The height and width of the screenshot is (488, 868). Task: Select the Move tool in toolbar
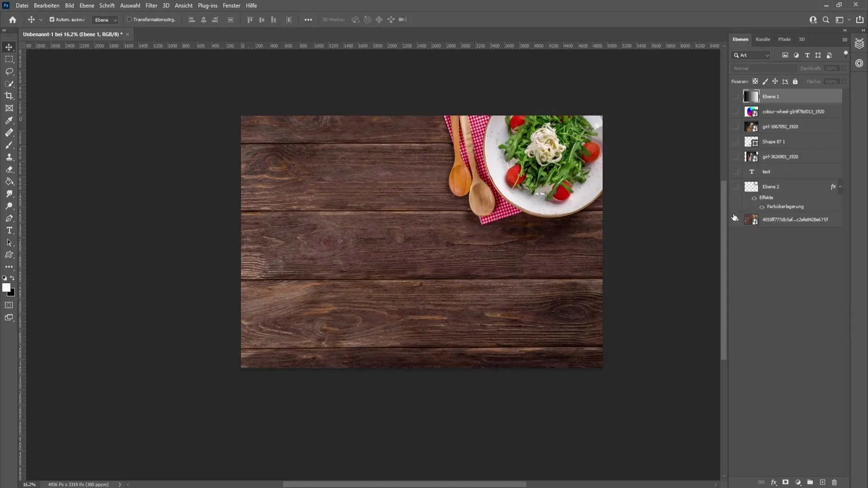pyautogui.click(x=9, y=47)
